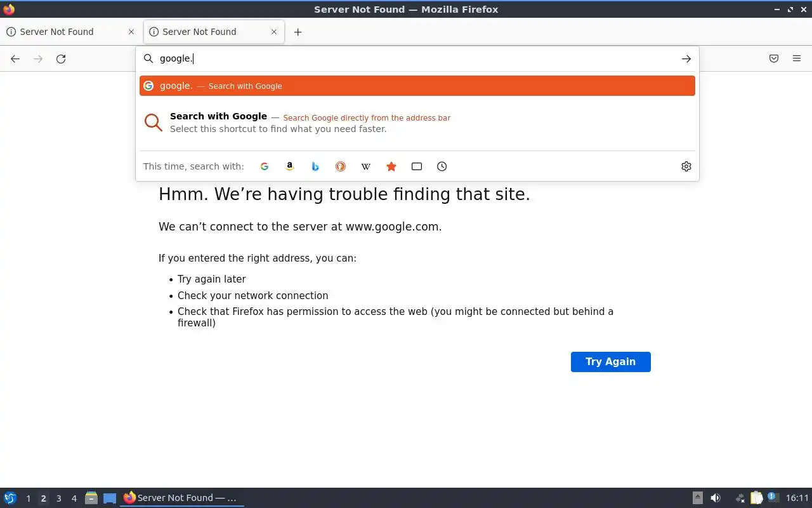Search this time with Amazon
Viewport: 812px width, 508px height.
pyautogui.click(x=290, y=166)
